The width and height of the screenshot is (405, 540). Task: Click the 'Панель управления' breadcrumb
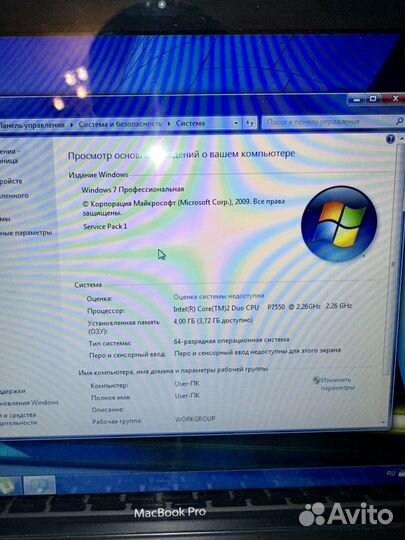click(x=32, y=125)
